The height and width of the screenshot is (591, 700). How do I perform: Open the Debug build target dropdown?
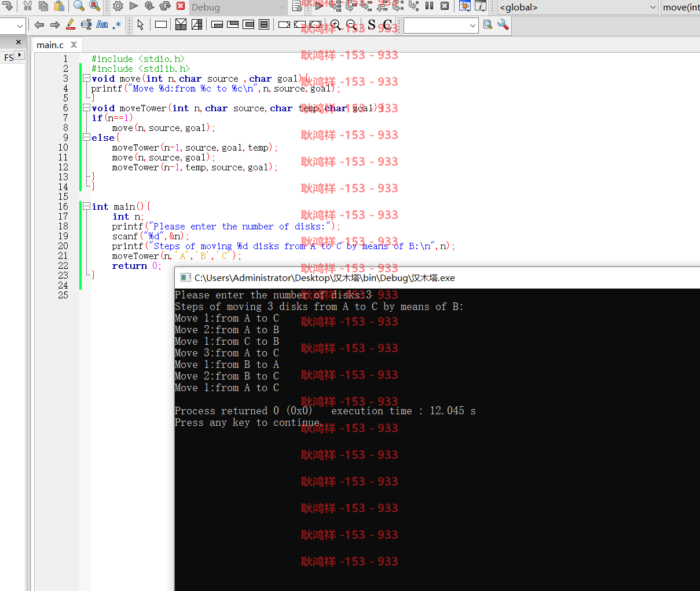[238, 8]
